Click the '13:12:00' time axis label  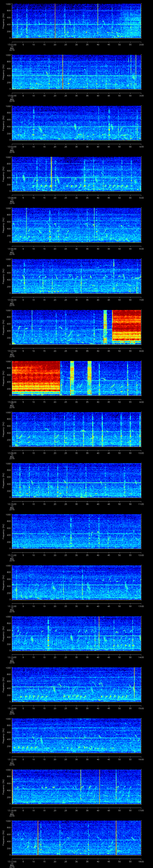click(x=12, y=606)
